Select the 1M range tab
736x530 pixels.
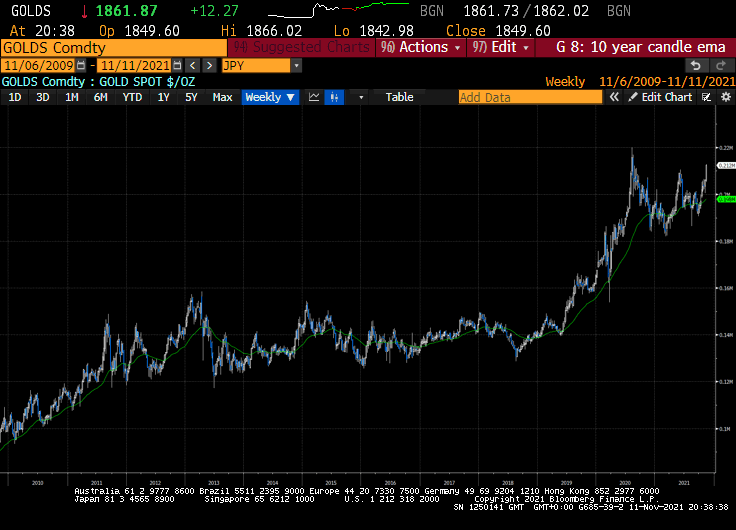click(x=71, y=97)
